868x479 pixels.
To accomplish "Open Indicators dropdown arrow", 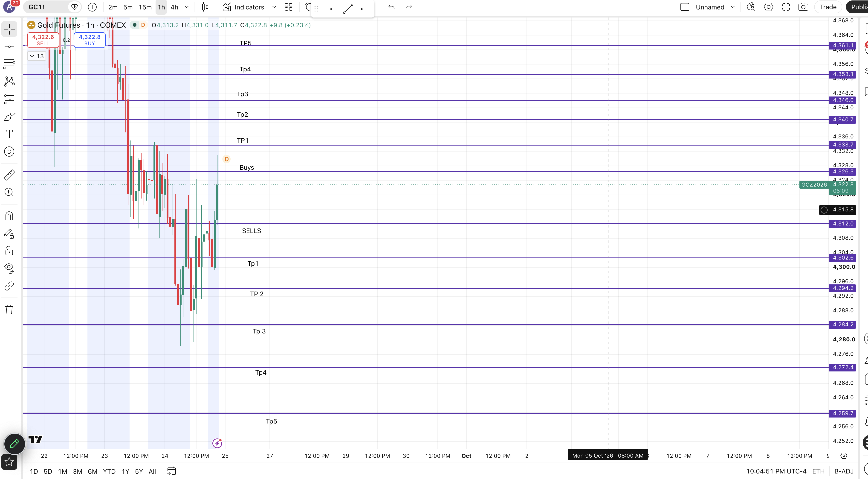I will pyautogui.click(x=274, y=7).
